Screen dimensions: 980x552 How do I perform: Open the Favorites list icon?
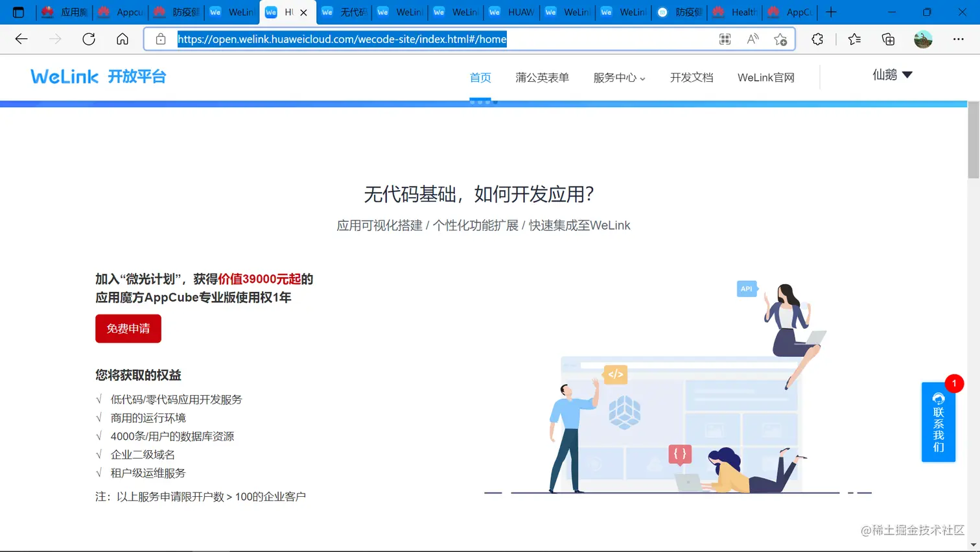[x=854, y=39]
